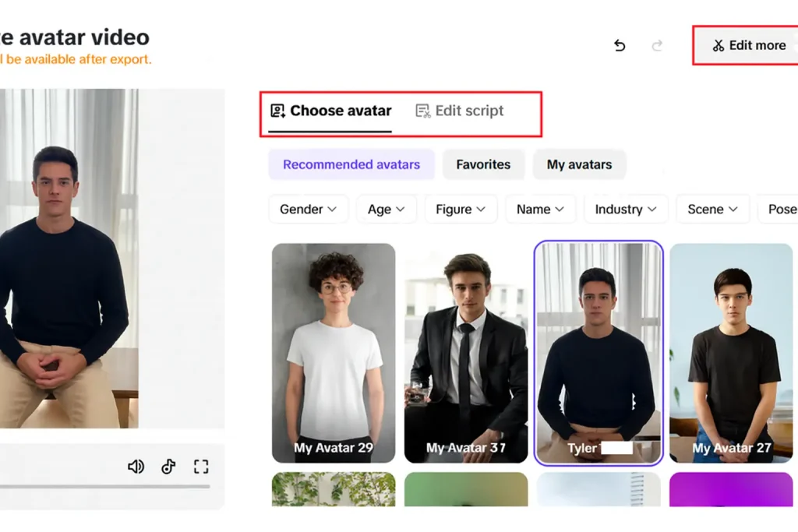Open the Age filter dropdown
798x532 pixels.
pyautogui.click(x=387, y=209)
